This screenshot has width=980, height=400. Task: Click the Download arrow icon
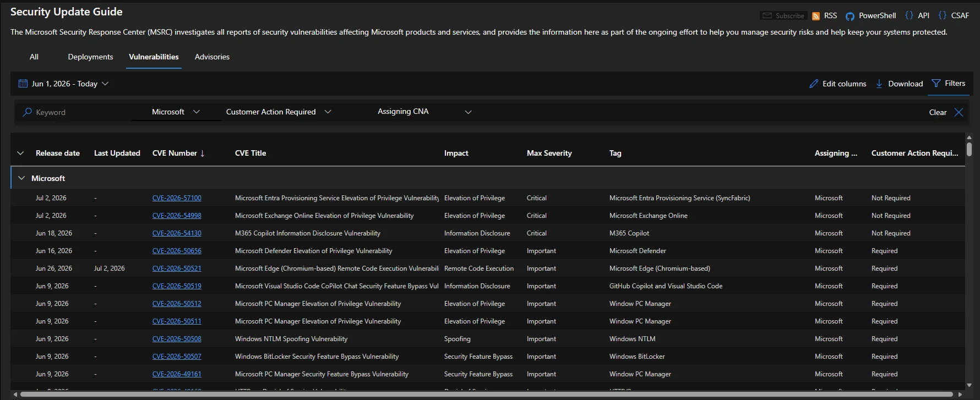pyautogui.click(x=879, y=84)
